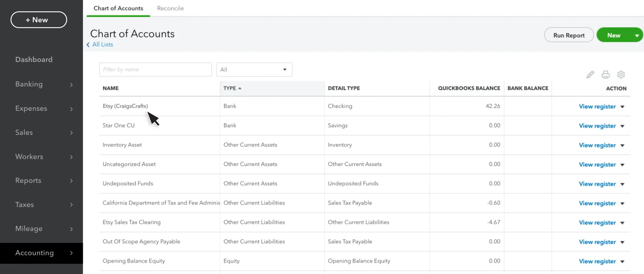
Task: Click the printer icon above table
Action: (x=605, y=75)
